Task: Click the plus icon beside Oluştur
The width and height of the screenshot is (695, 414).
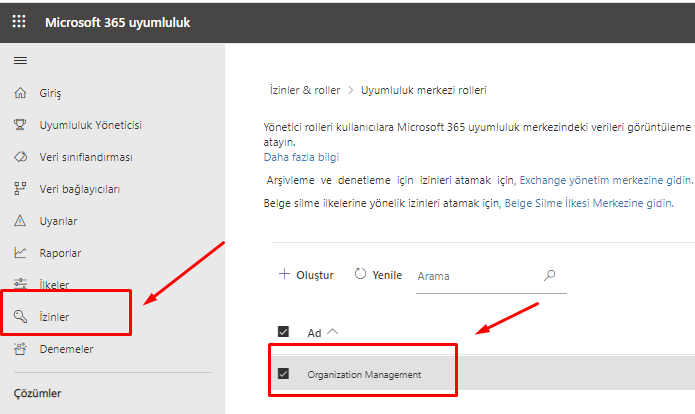Action: (284, 274)
